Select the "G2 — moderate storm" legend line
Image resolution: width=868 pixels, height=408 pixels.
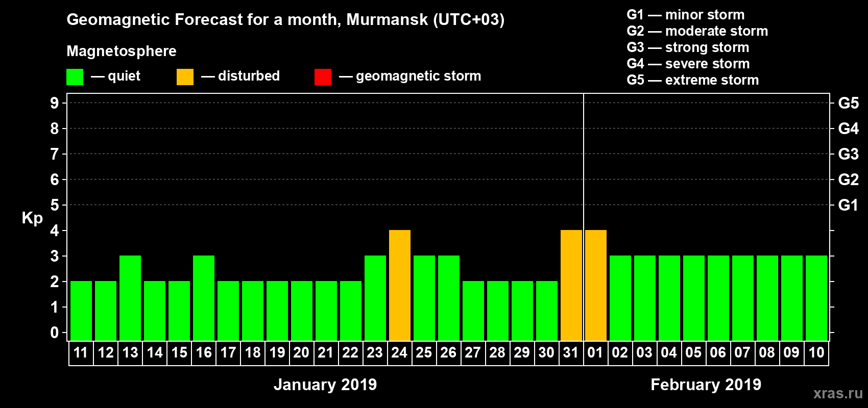tap(697, 31)
